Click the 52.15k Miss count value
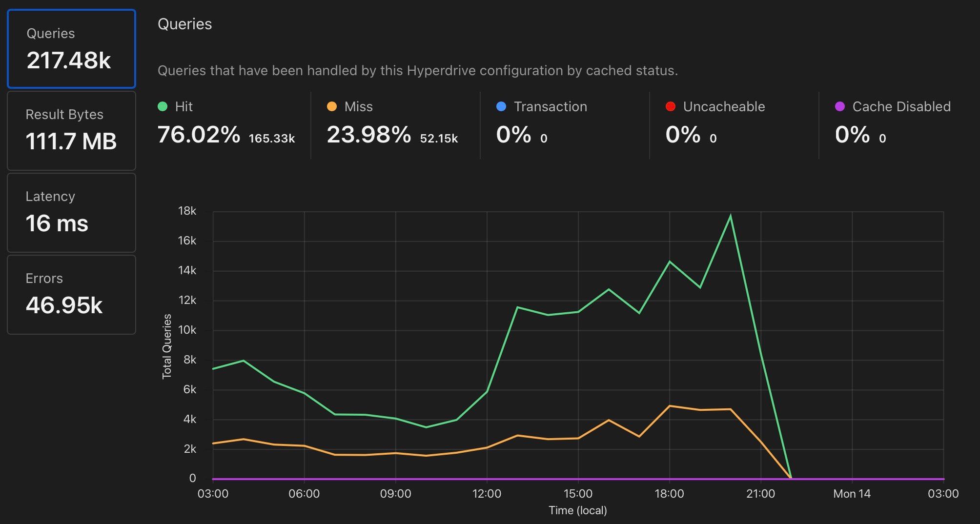Viewport: 980px width, 524px height. [x=439, y=139]
